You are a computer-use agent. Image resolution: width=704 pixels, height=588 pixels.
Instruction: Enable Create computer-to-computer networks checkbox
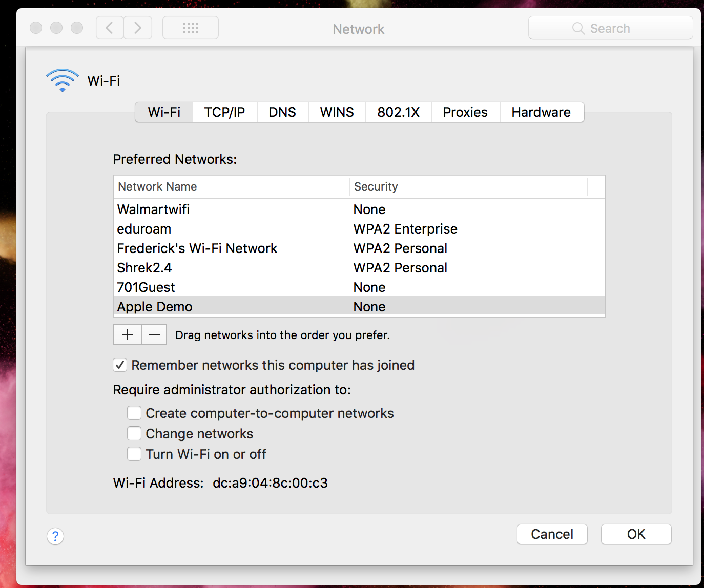134,413
